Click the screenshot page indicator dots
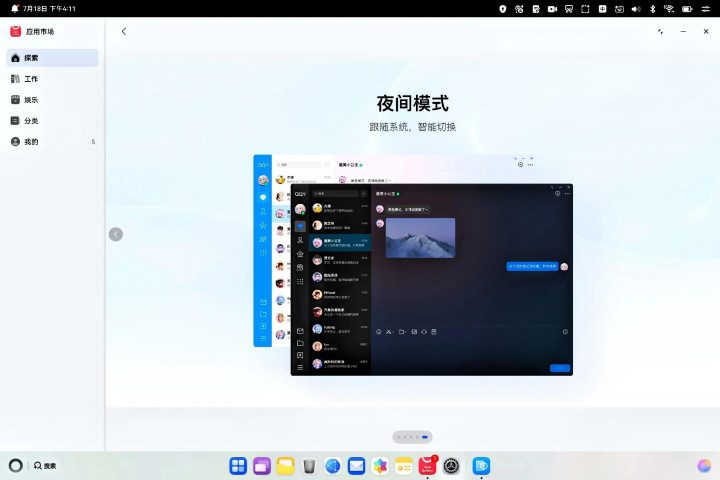 (x=412, y=437)
